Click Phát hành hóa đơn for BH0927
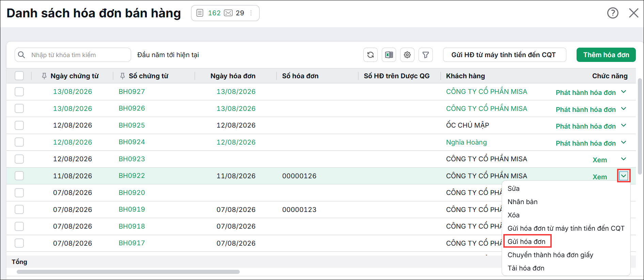Viewport: 644px width, 280px height. 586,93
